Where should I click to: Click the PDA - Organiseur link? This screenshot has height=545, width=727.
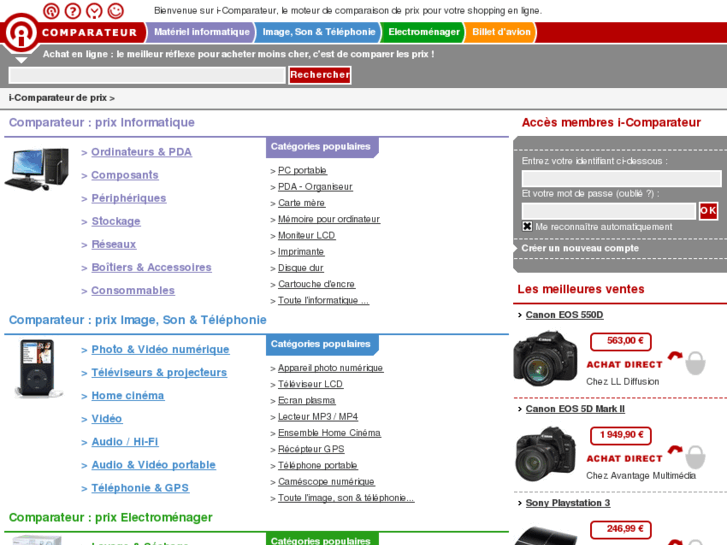coord(315,186)
